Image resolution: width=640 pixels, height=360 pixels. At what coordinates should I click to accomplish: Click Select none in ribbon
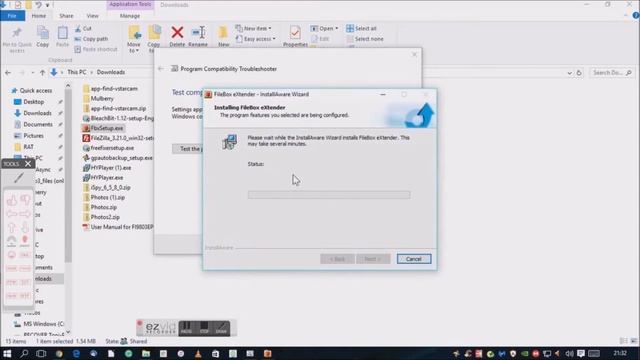[364, 39]
